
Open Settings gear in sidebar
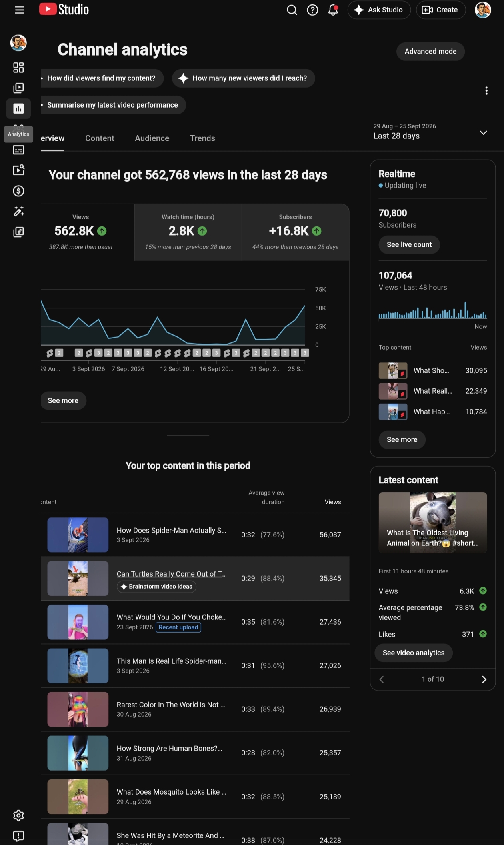18,815
